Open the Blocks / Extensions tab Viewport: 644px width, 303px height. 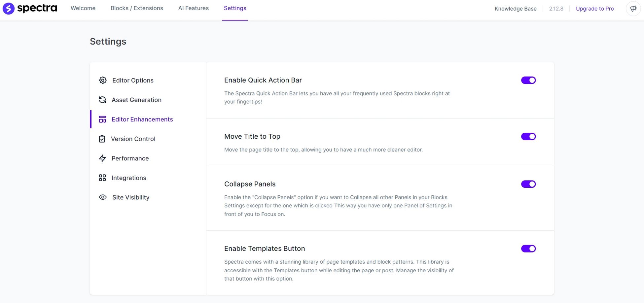click(137, 8)
